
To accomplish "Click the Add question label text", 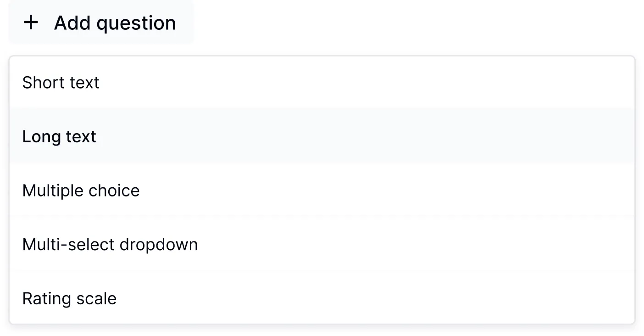I will pyautogui.click(x=115, y=23).
